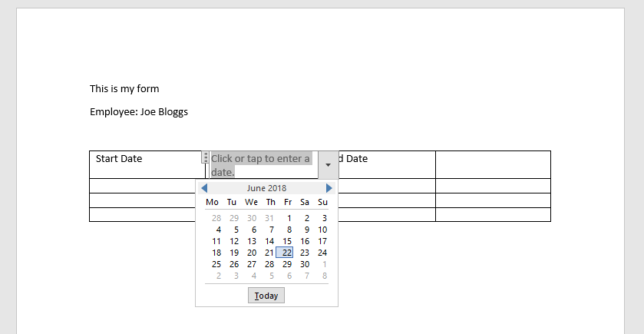Open the date picker dropdown arrow

pyautogui.click(x=329, y=165)
